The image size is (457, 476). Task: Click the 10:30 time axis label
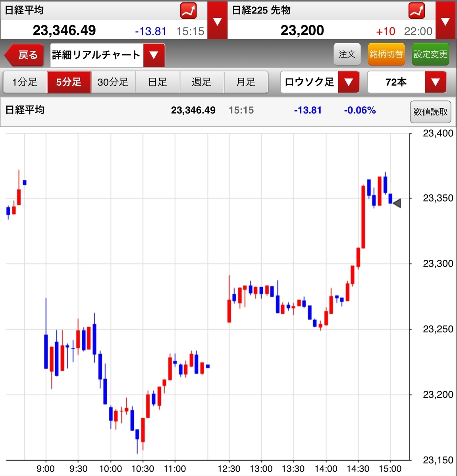(x=143, y=469)
